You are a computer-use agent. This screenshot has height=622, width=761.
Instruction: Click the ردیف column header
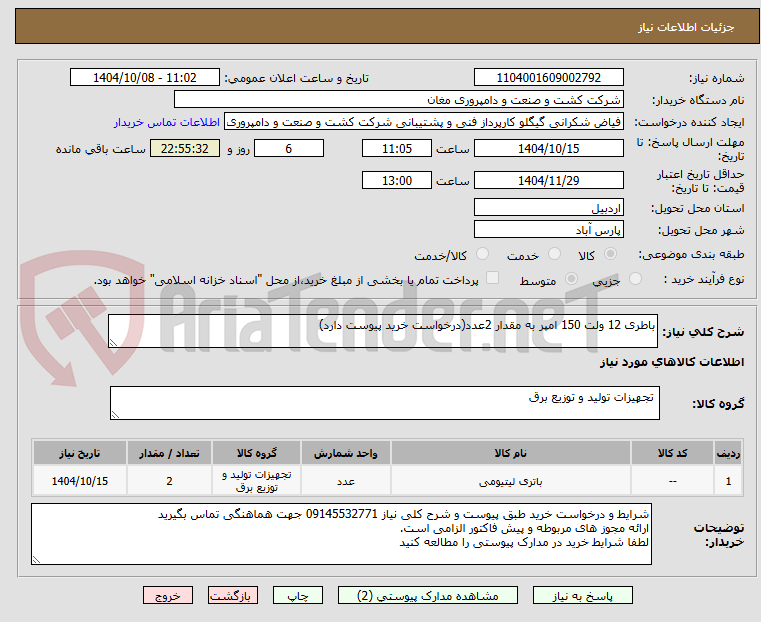point(728,453)
